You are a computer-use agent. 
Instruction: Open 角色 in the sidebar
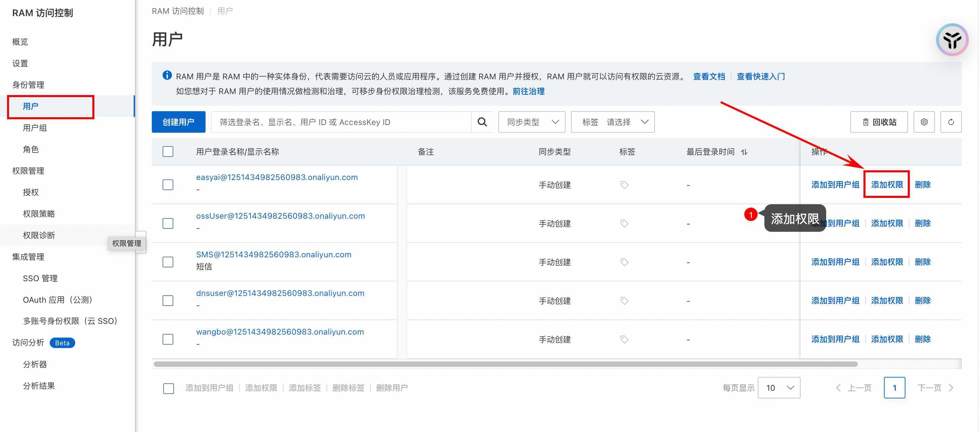31,149
